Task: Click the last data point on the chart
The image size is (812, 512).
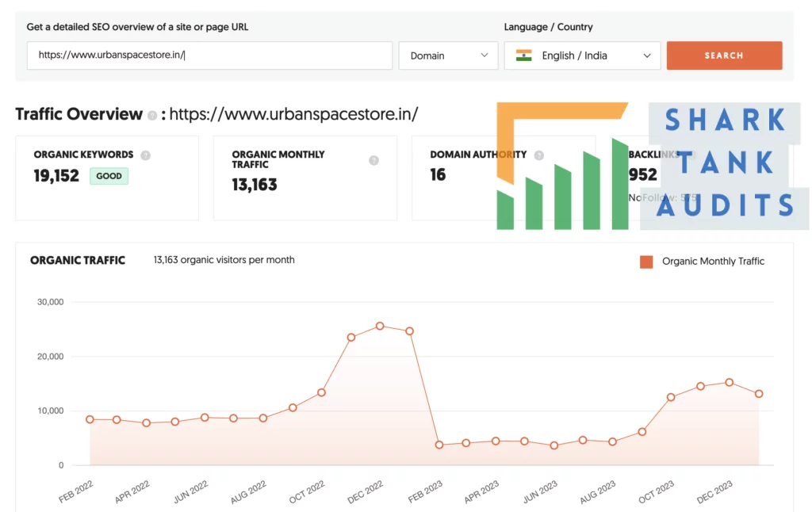Action: click(x=759, y=394)
